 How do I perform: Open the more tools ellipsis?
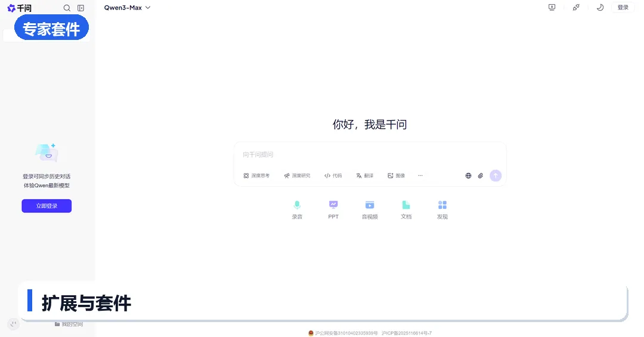pos(420,175)
